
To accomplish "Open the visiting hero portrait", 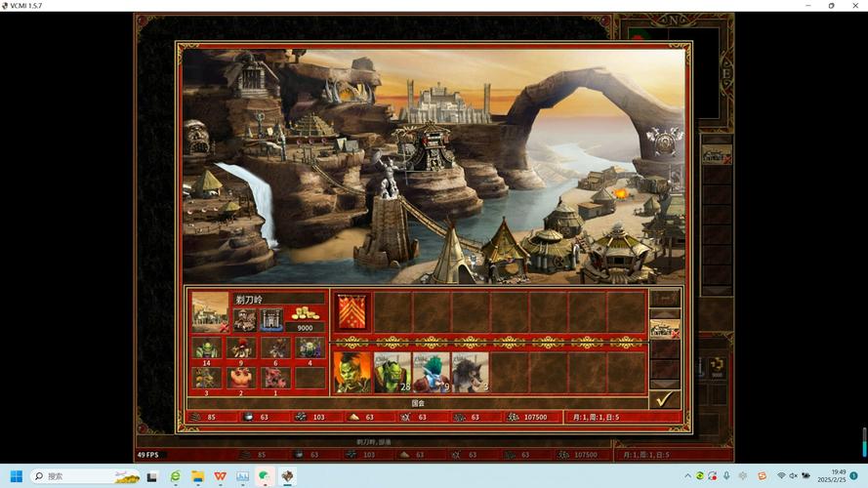I will 352,373.
